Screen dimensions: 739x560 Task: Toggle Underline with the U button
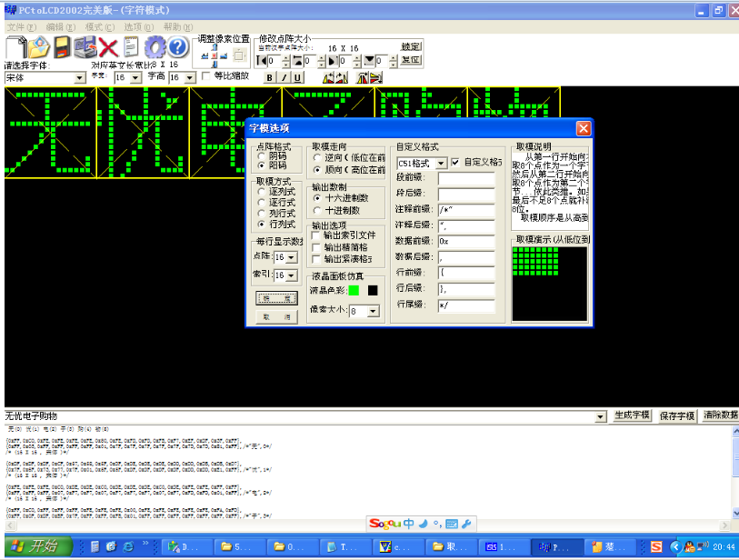tap(298, 78)
